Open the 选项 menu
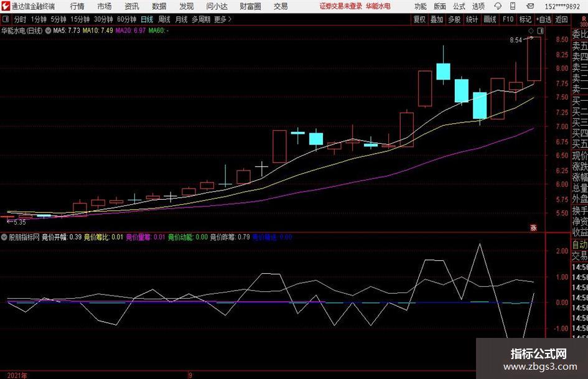 click(x=478, y=6)
